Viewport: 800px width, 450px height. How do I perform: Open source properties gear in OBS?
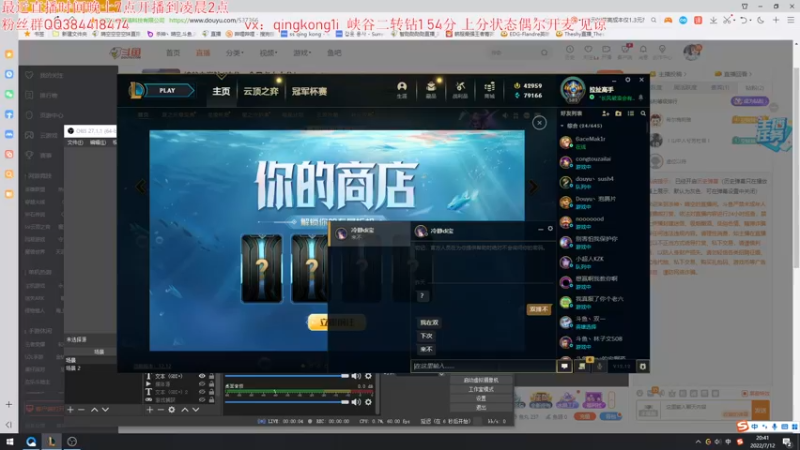tap(172, 410)
